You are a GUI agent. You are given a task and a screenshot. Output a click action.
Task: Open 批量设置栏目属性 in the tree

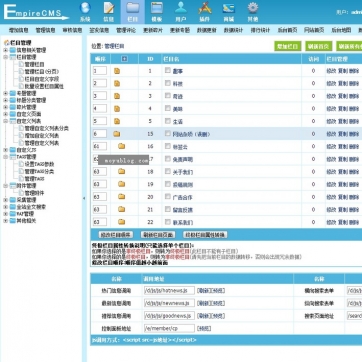[x=44, y=86]
